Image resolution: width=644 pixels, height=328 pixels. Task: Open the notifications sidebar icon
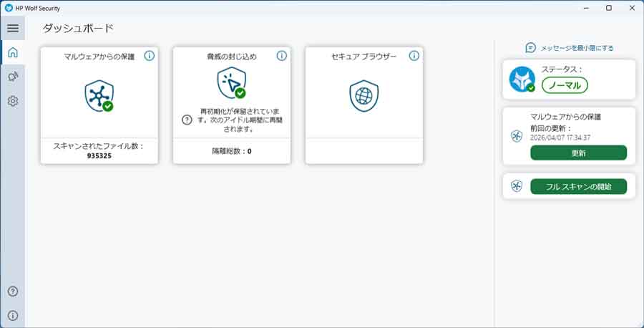12,77
